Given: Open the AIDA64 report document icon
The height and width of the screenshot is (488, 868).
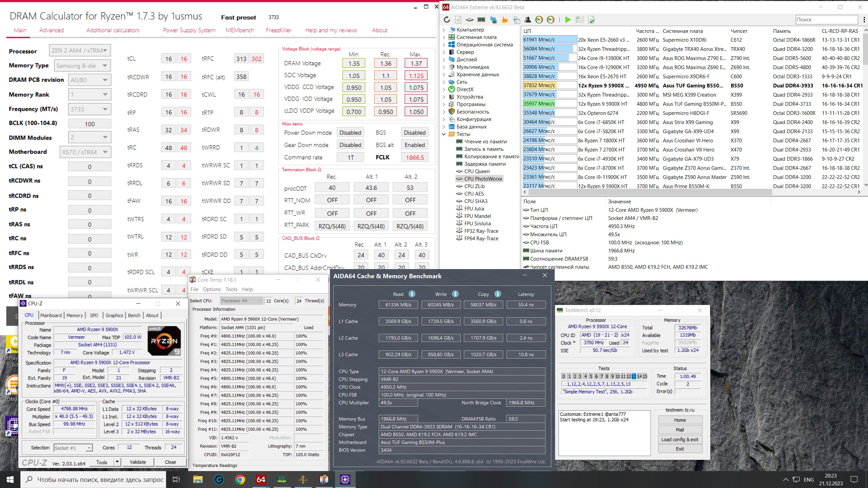Looking at the screenshot, I should [458, 20].
